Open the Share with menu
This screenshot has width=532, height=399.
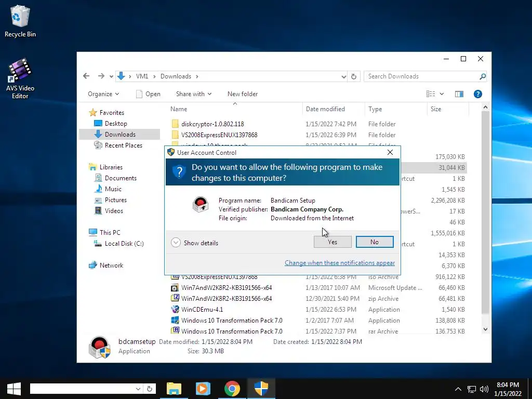coord(193,94)
